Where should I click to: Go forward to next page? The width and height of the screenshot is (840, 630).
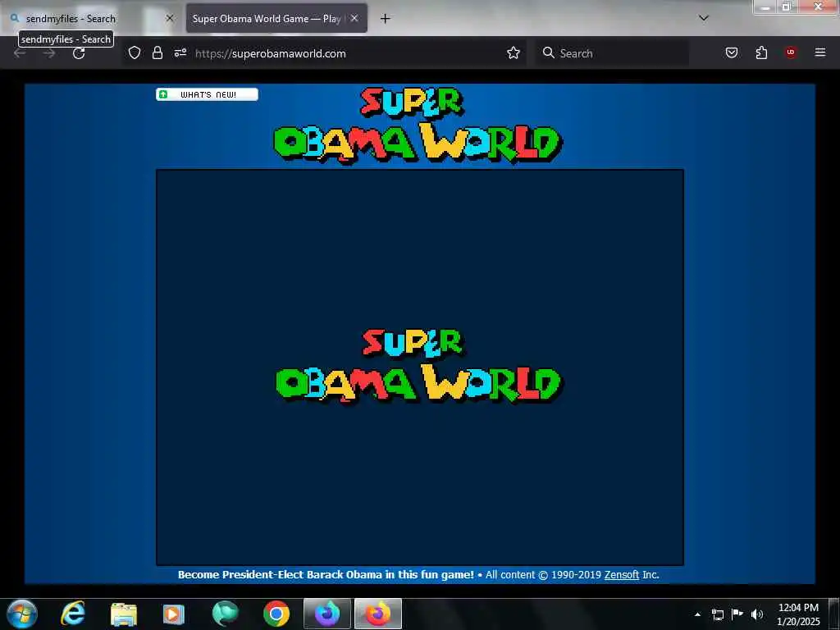(x=48, y=53)
